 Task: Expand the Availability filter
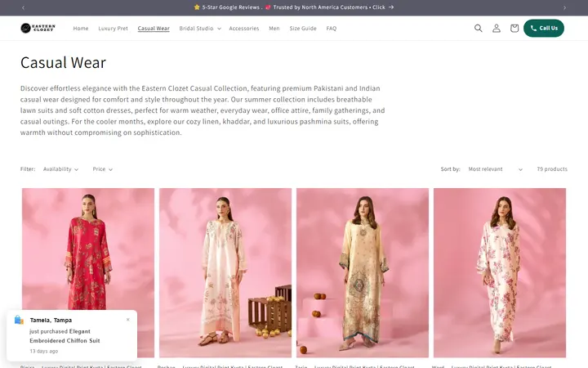click(x=60, y=169)
